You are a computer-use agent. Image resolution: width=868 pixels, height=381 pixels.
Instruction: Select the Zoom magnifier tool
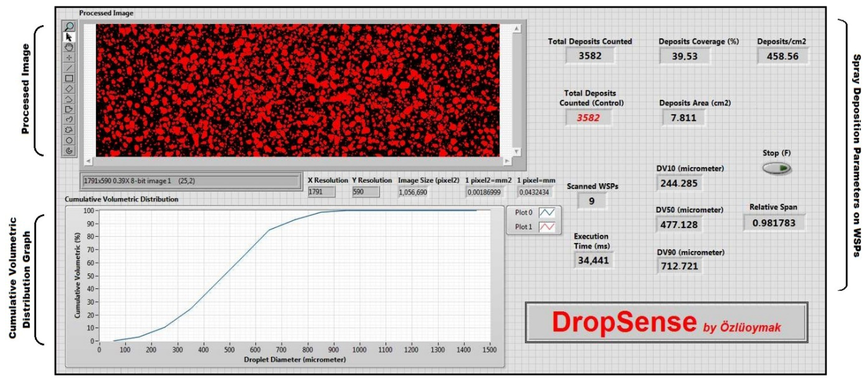(69, 27)
